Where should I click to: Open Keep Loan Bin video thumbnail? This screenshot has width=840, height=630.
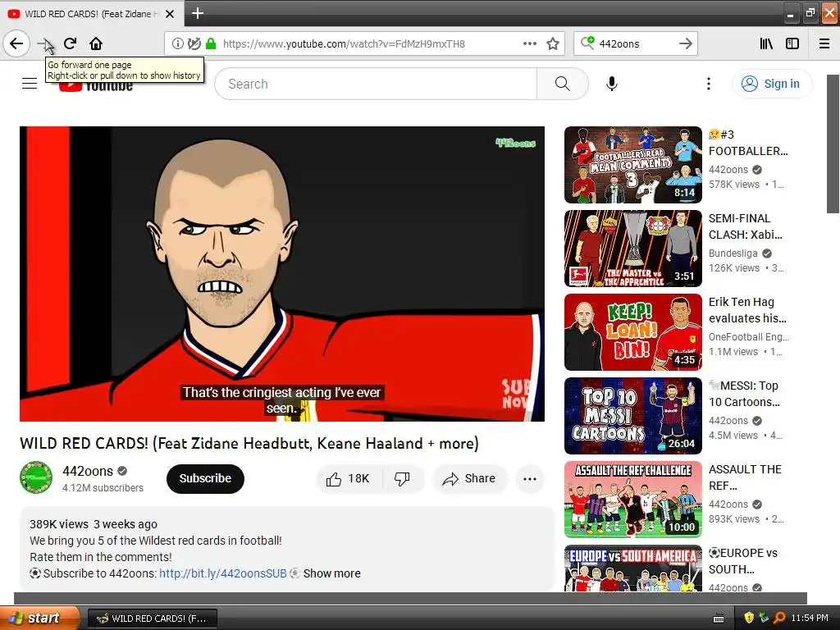click(632, 332)
